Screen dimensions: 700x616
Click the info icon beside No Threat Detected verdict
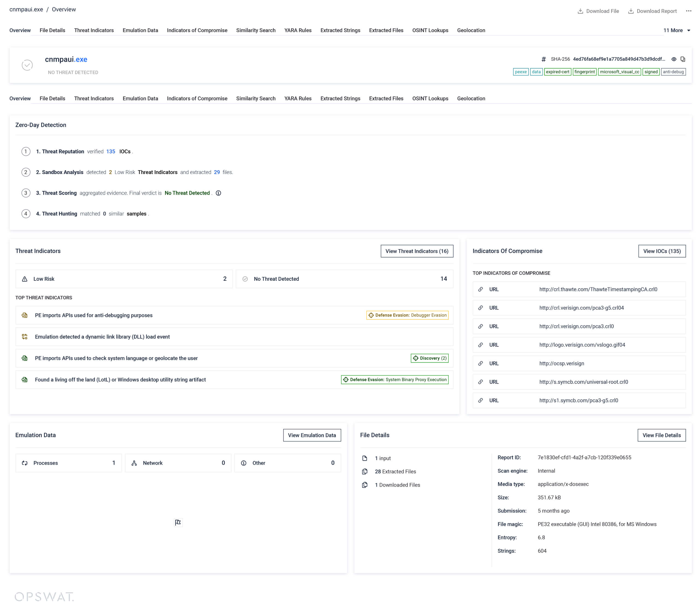click(x=218, y=193)
